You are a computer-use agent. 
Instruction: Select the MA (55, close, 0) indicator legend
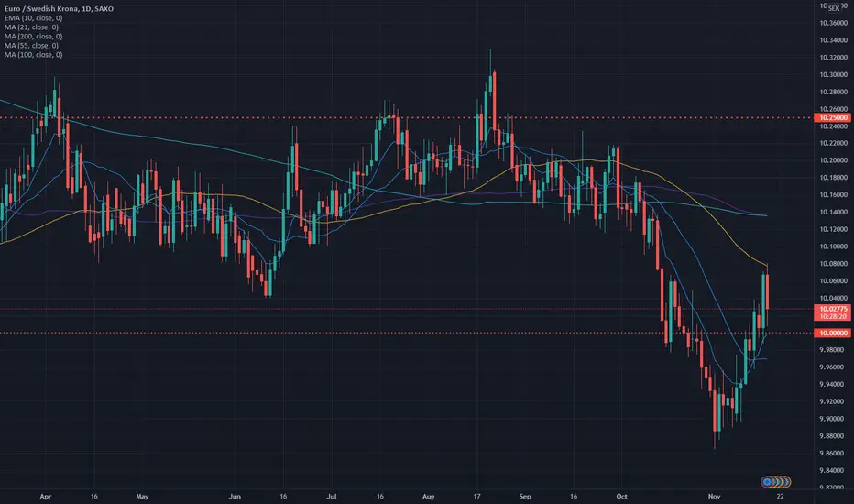click(x=31, y=46)
